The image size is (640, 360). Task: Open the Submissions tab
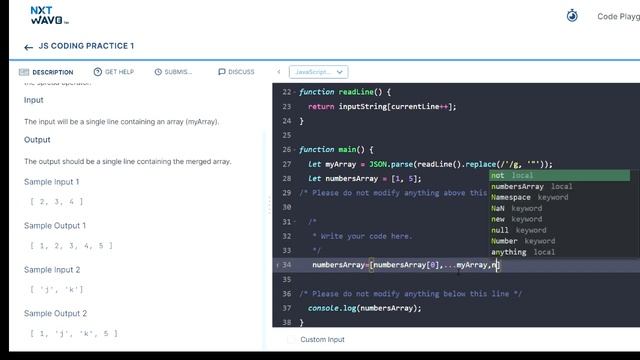pos(173,72)
